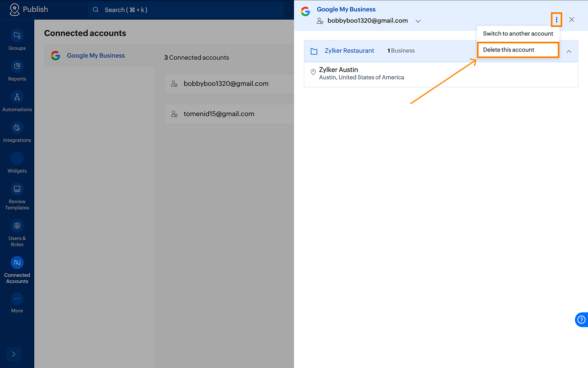The height and width of the screenshot is (368, 588).
Task: Click 3 Connected accounts label
Action: point(196,58)
